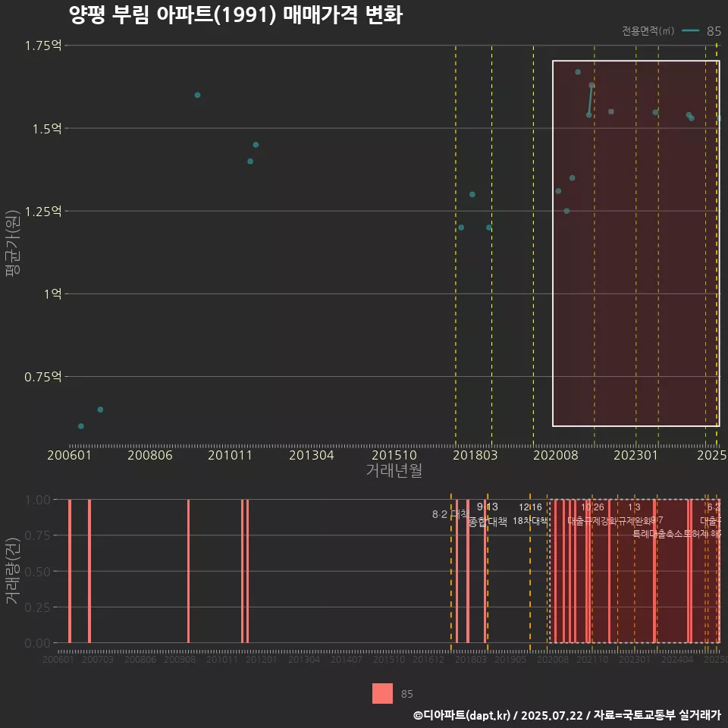
Task: Click '201304' label on the upper chart
Action: coord(312,455)
